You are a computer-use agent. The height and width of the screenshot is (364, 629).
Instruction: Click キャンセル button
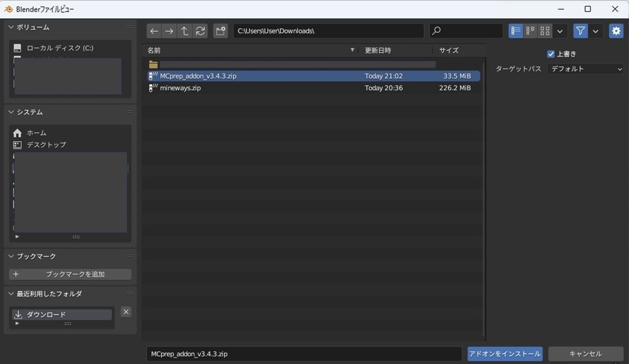[x=585, y=354]
